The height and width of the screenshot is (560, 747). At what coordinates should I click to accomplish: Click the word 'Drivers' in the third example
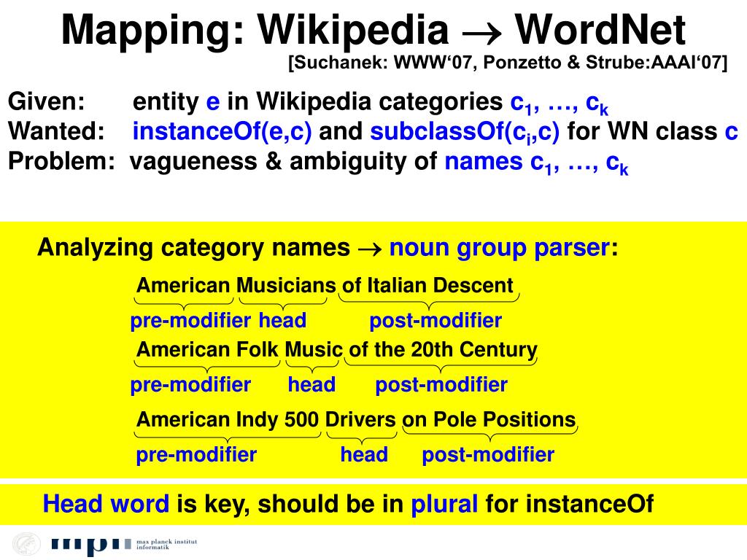(x=360, y=419)
